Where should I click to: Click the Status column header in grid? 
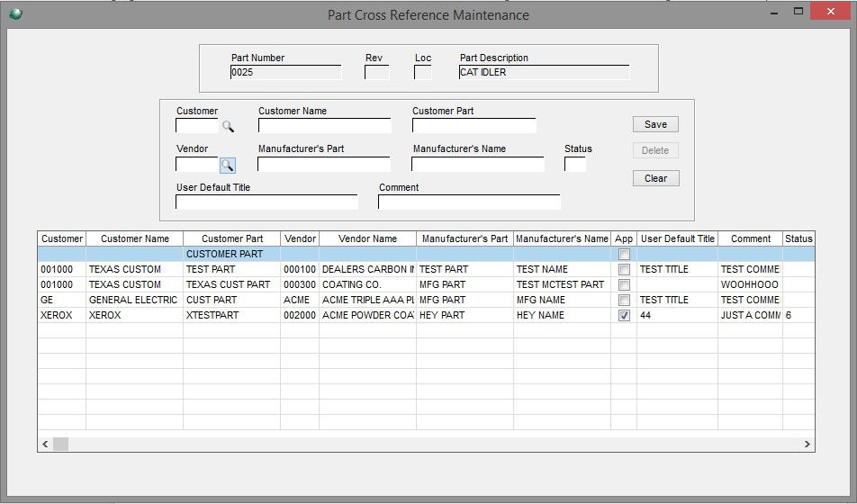798,238
